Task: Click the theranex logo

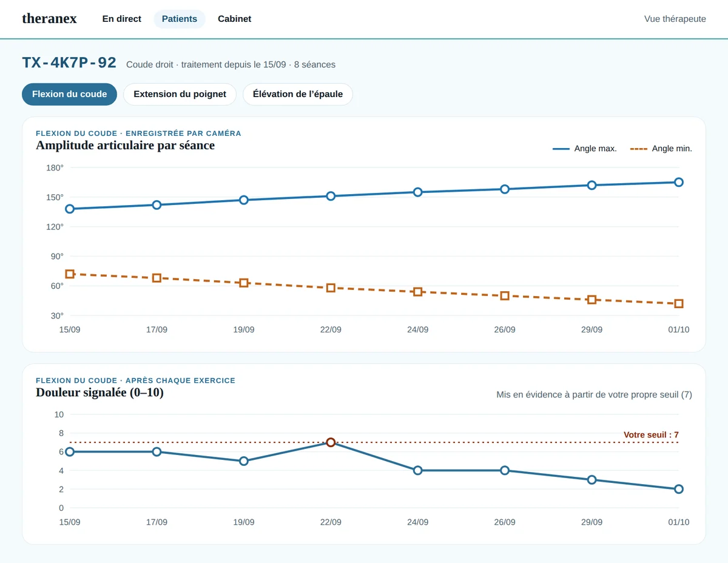Action: (x=49, y=19)
